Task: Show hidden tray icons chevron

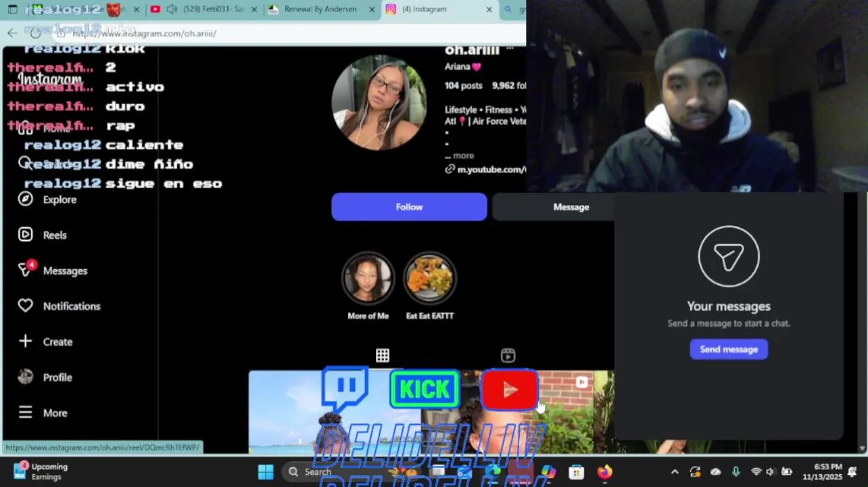Action: (675, 471)
